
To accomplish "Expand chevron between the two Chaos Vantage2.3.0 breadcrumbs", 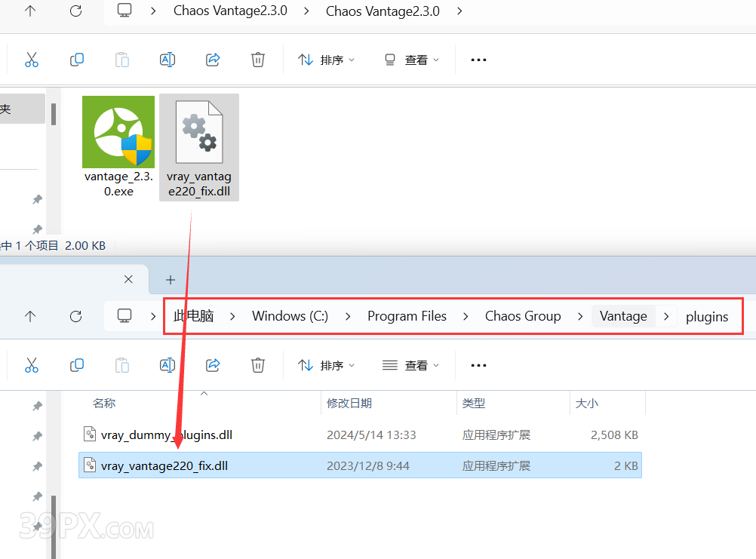I will point(306,11).
